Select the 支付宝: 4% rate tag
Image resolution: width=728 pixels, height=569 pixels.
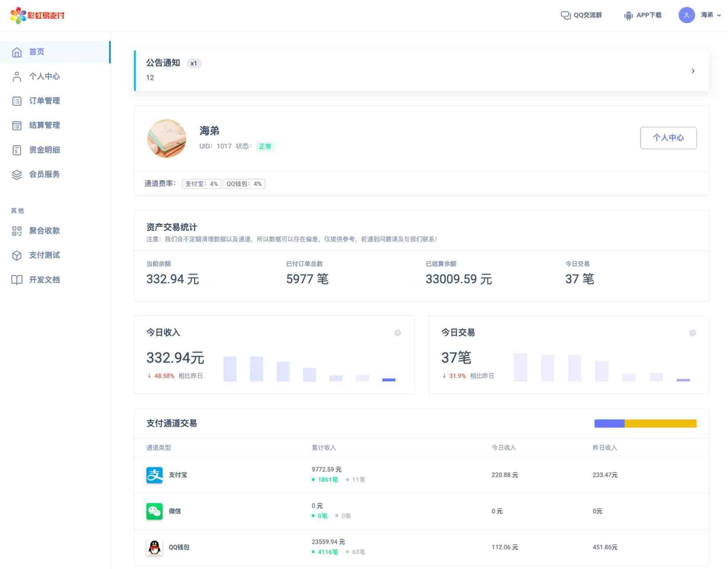point(201,184)
